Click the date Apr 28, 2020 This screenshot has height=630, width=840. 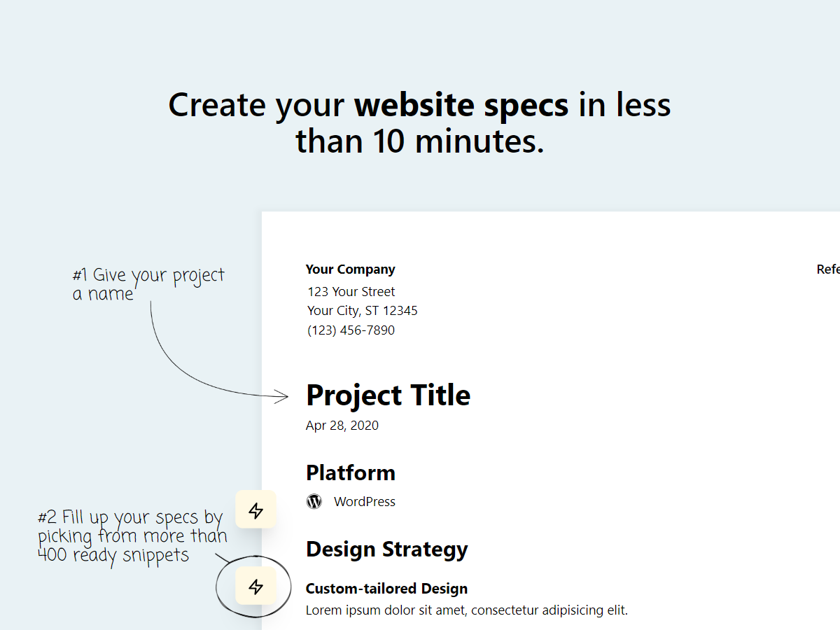coord(342,425)
